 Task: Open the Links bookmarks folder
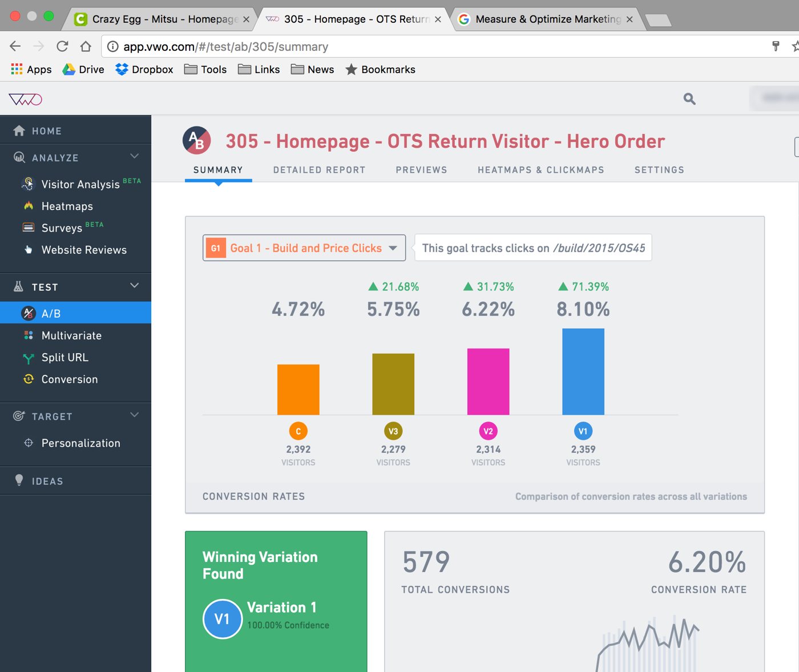259,70
